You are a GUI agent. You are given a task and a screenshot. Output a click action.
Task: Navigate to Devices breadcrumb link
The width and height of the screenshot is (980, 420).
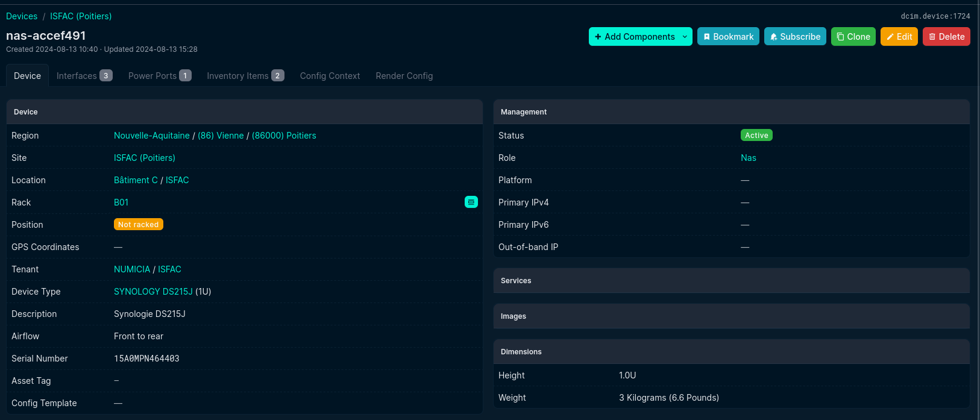[x=22, y=16]
